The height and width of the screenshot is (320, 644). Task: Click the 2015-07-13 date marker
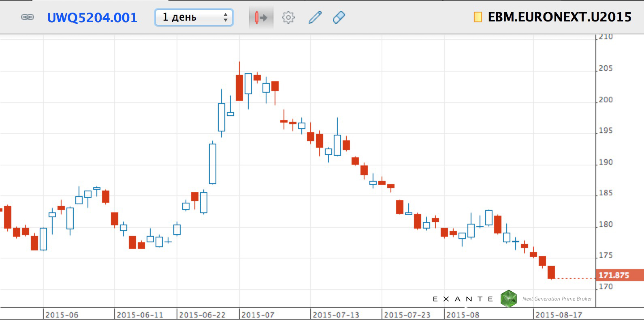tap(336, 315)
